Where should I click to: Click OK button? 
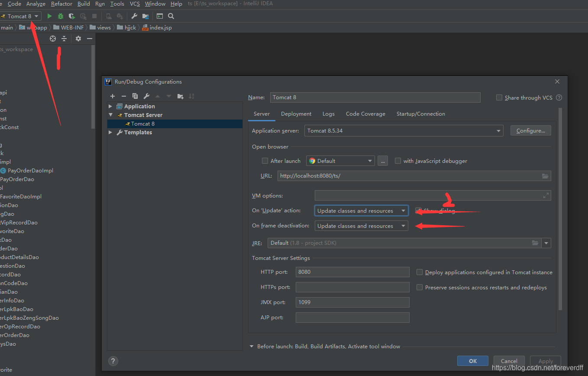[x=473, y=361]
